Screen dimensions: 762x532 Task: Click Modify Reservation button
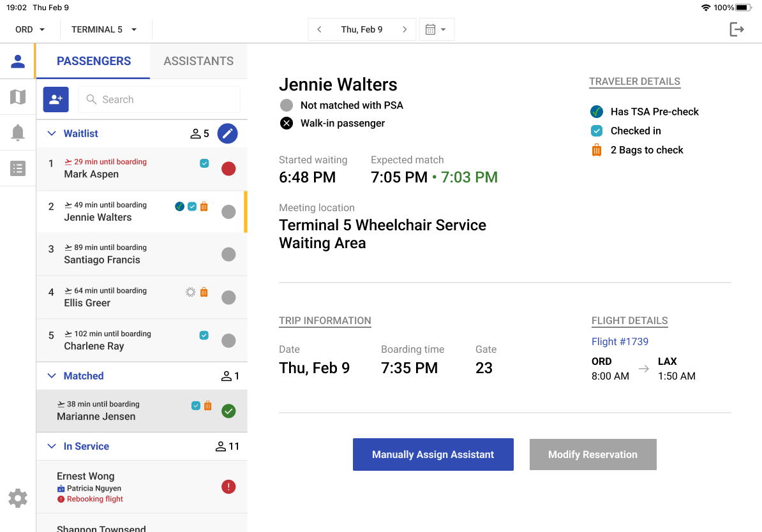pos(593,455)
